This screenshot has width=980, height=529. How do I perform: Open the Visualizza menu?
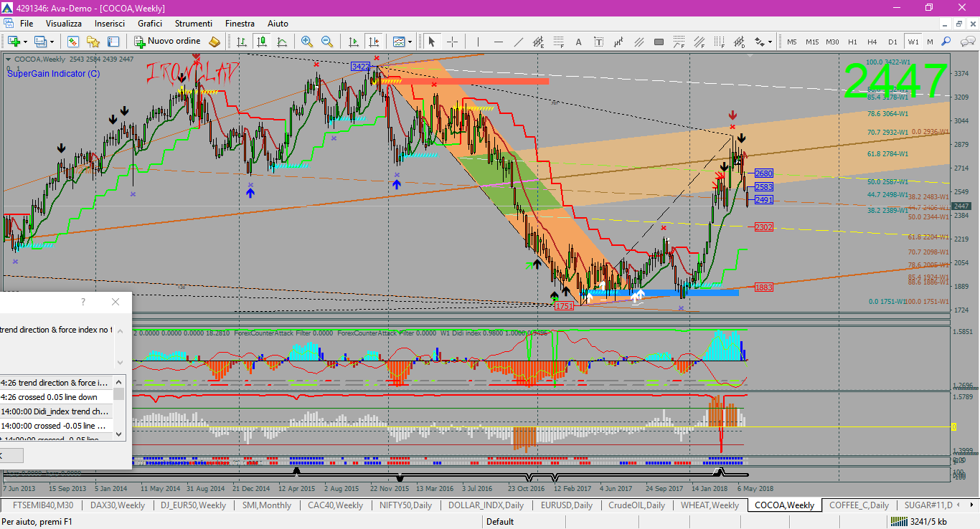(64, 24)
